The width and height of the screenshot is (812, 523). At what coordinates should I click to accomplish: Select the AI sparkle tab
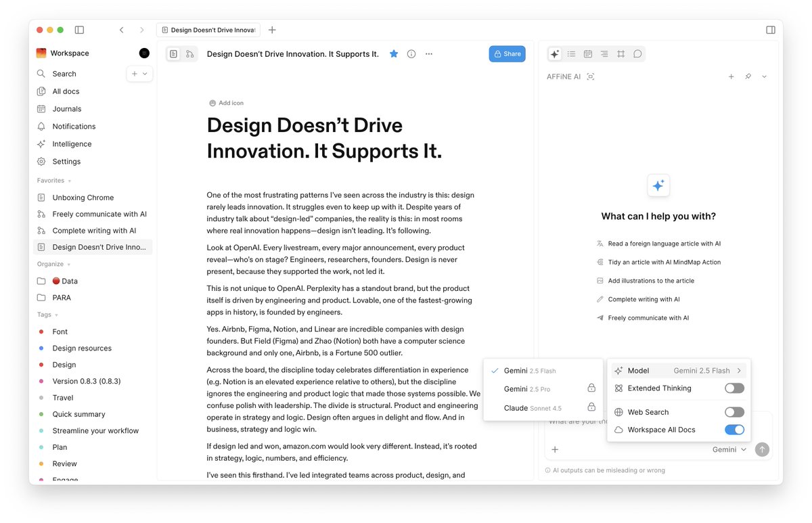click(555, 53)
